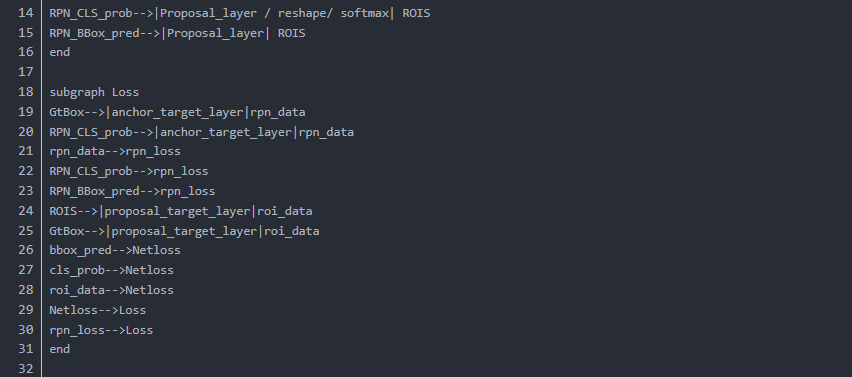The height and width of the screenshot is (377, 852).
Task: Click 'Loss' at end of line 29
Action: coord(132,310)
